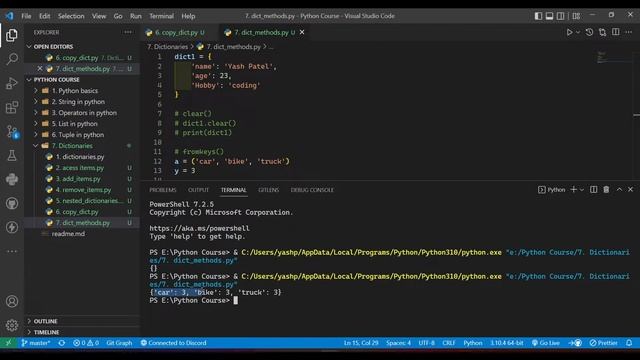The height and width of the screenshot is (360, 640).
Task: Click master branch in status bar
Action: 36,343
